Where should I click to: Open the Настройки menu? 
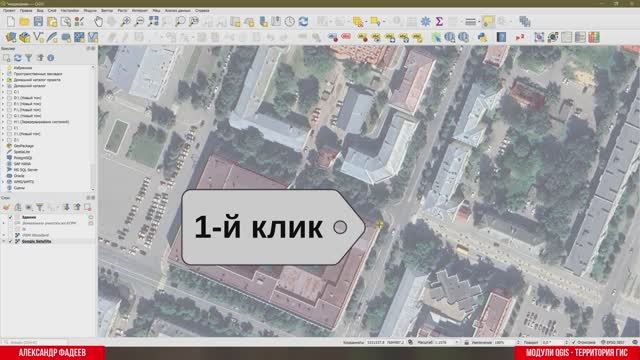[70, 11]
